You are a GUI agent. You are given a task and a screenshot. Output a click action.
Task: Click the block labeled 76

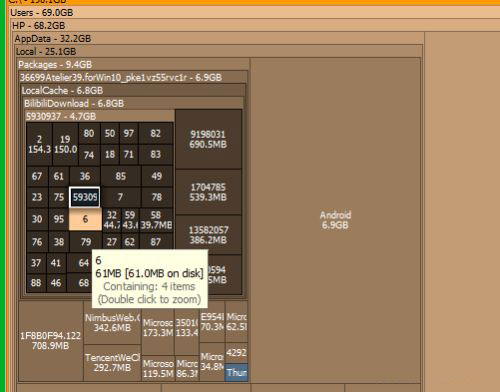37,242
